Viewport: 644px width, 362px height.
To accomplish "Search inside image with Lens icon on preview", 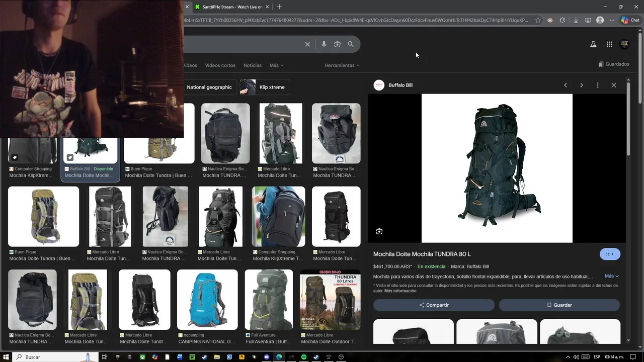I will [379, 231].
